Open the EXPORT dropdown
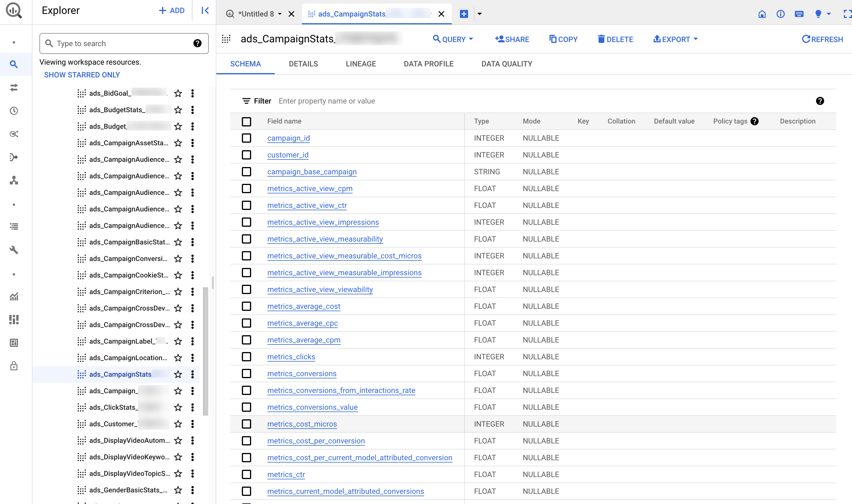Viewport: 852px width, 504px height. click(x=675, y=39)
